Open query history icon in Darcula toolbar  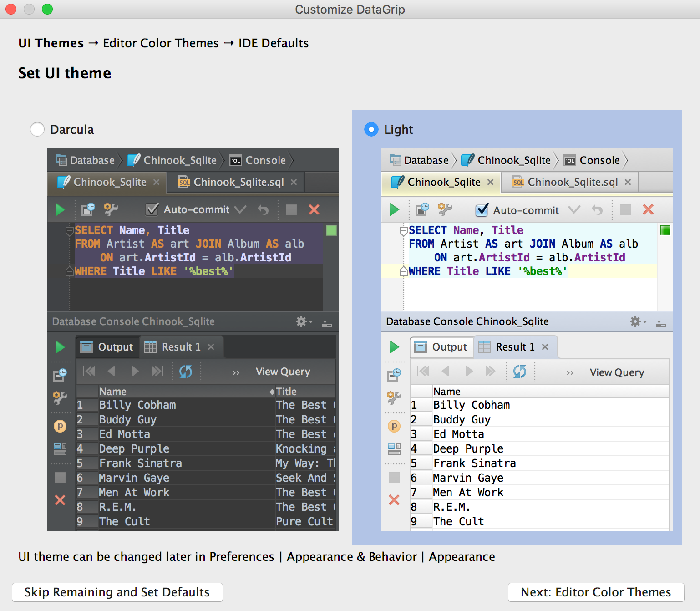click(88, 209)
